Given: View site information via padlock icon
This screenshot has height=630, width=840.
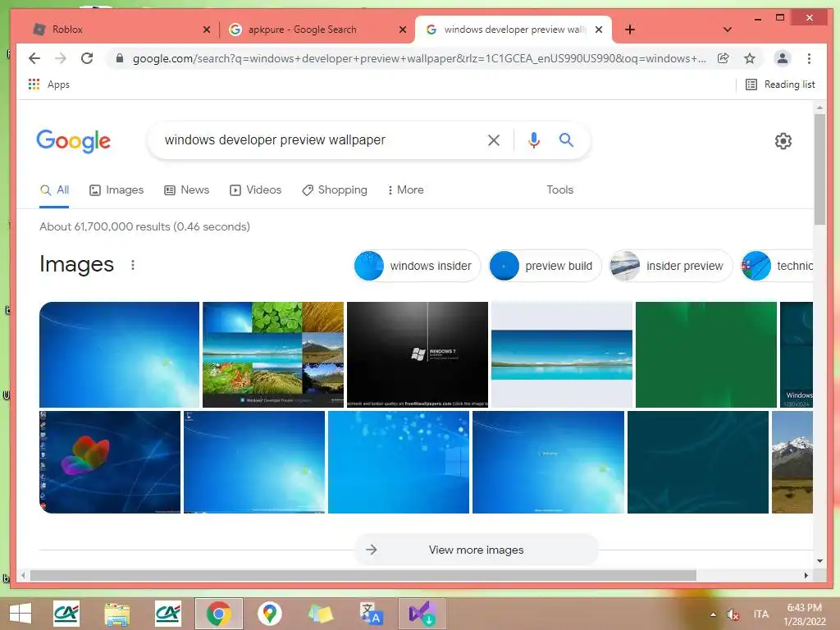Looking at the screenshot, I should point(120,58).
